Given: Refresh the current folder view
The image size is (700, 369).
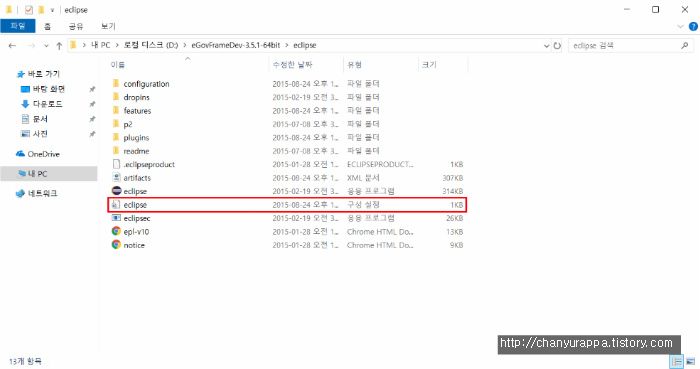Looking at the screenshot, I should [557, 46].
